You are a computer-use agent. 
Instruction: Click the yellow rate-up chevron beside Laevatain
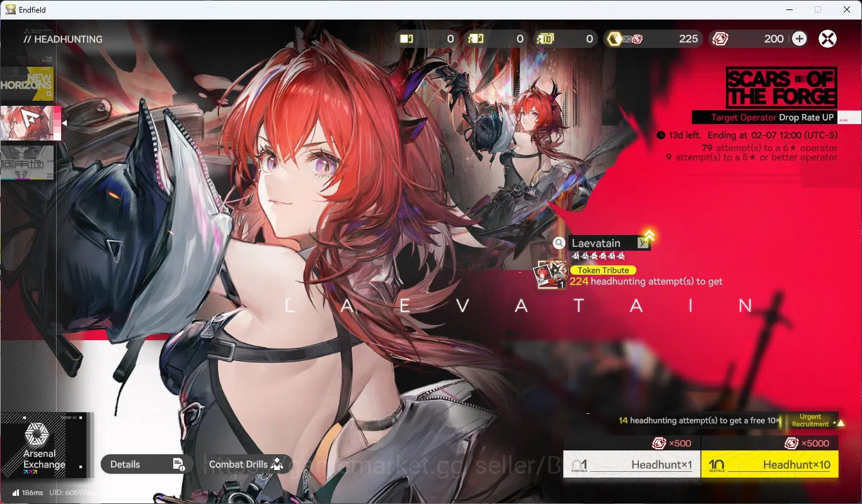point(648,236)
